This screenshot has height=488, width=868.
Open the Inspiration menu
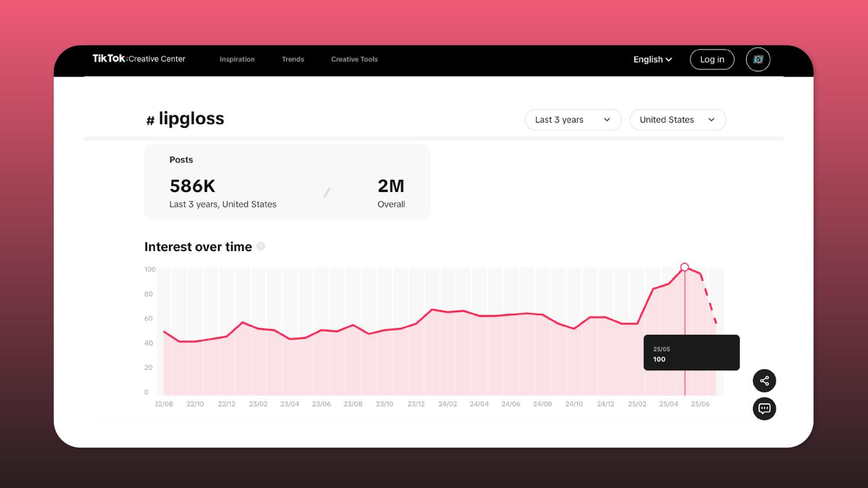pyautogui.click(x=237, y=60)
